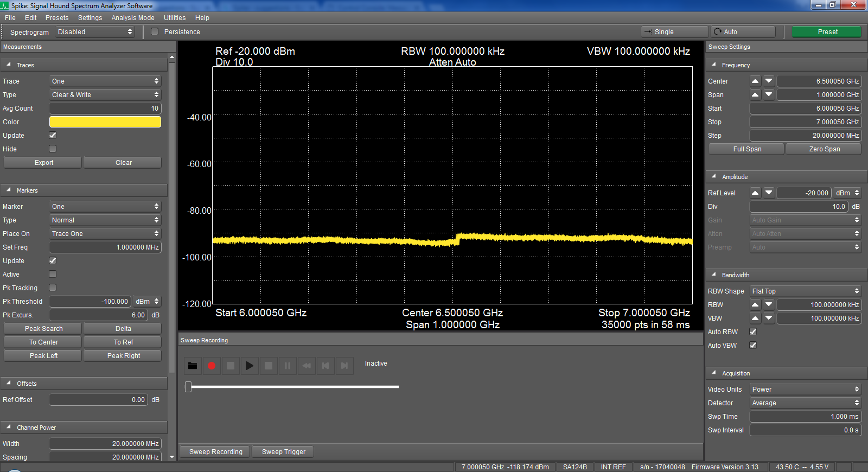Enable the Persistence checkbox

(x=155, y=31)
